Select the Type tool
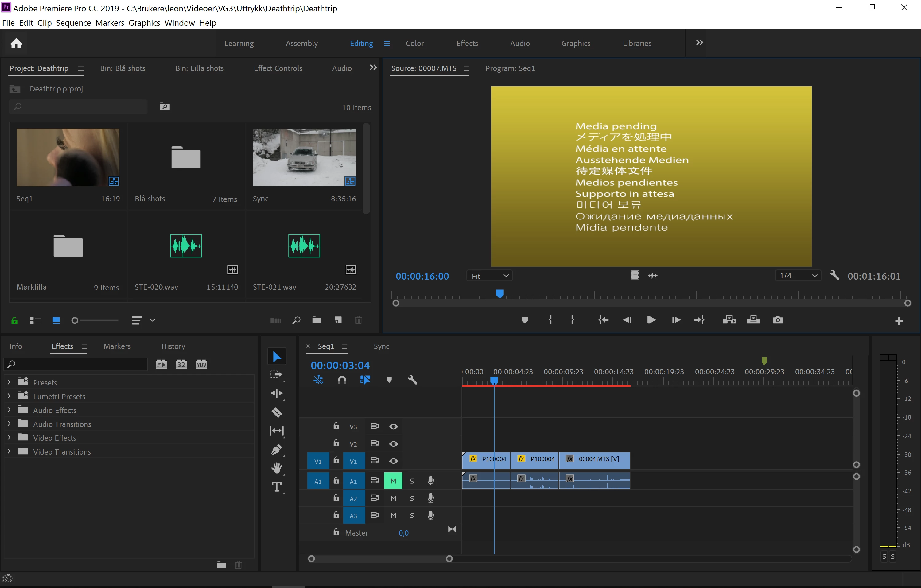This screenshot has height=588, width=921. click(277, 487)
